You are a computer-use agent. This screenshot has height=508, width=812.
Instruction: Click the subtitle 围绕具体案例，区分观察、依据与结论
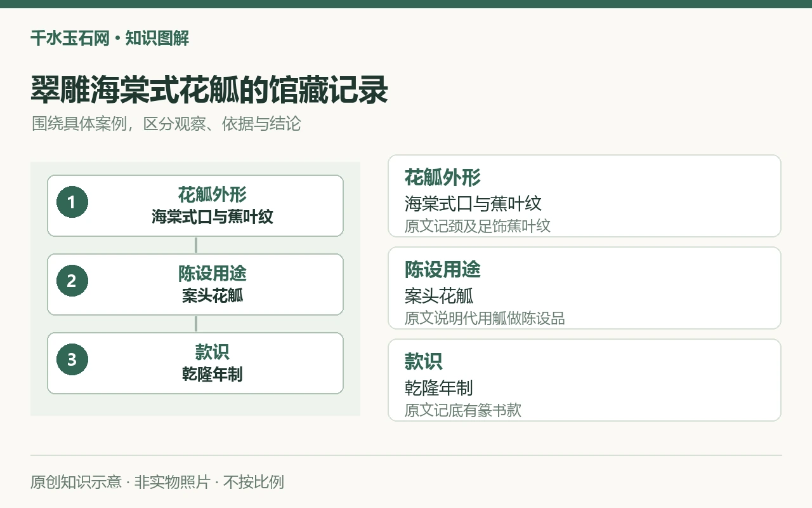(x=166, y=123)
